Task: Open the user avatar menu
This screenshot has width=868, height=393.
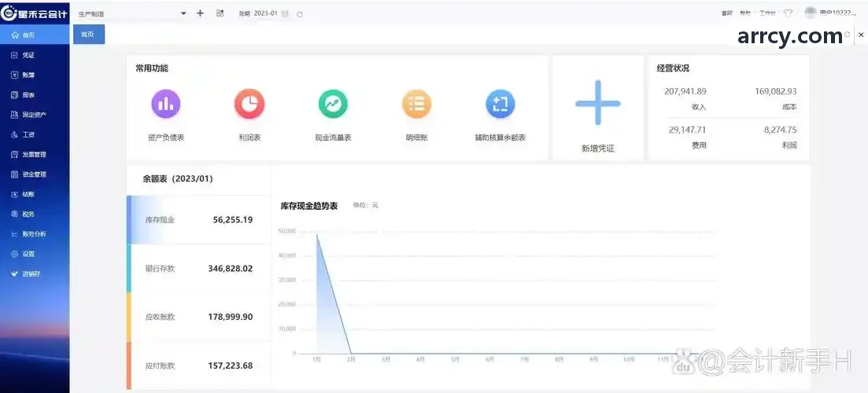Action: tap(811, 13)
